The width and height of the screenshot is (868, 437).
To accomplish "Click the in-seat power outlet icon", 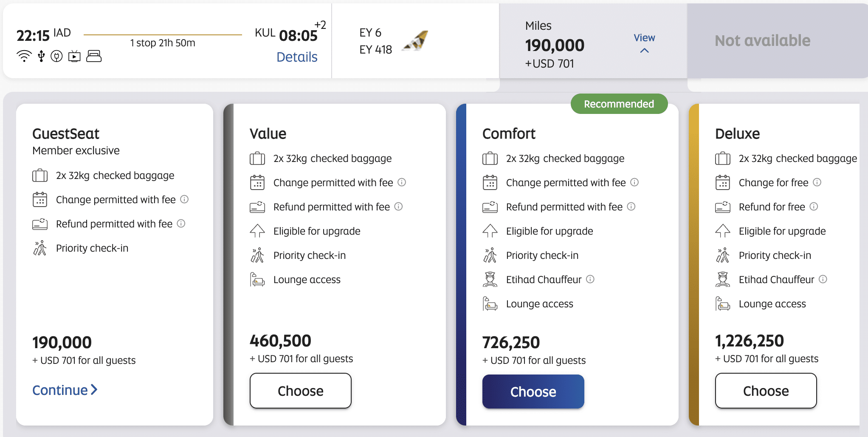I will [56, 56].
